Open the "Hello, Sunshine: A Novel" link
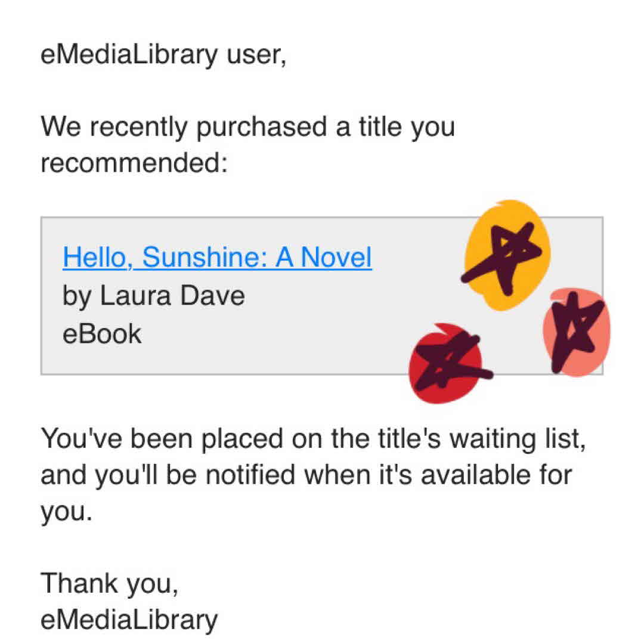644x644 pixels. [217, 258]
